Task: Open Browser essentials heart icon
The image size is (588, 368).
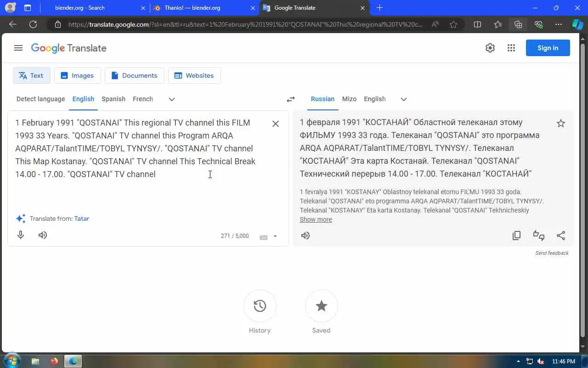Action: click(x=538, y=24)
